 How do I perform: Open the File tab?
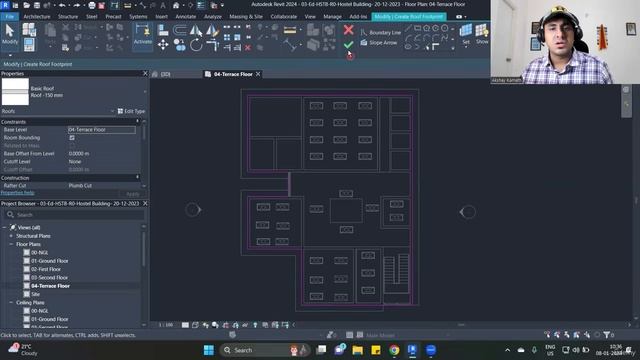point(9,17)
